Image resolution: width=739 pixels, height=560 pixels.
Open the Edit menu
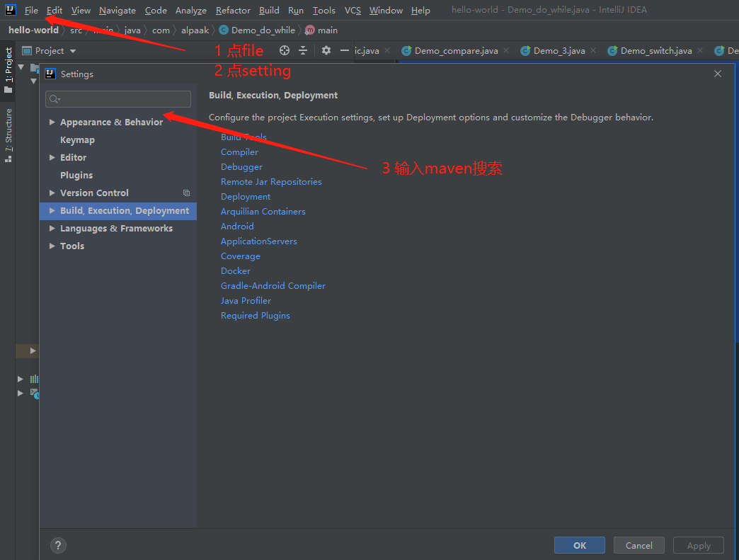point(55,10)
